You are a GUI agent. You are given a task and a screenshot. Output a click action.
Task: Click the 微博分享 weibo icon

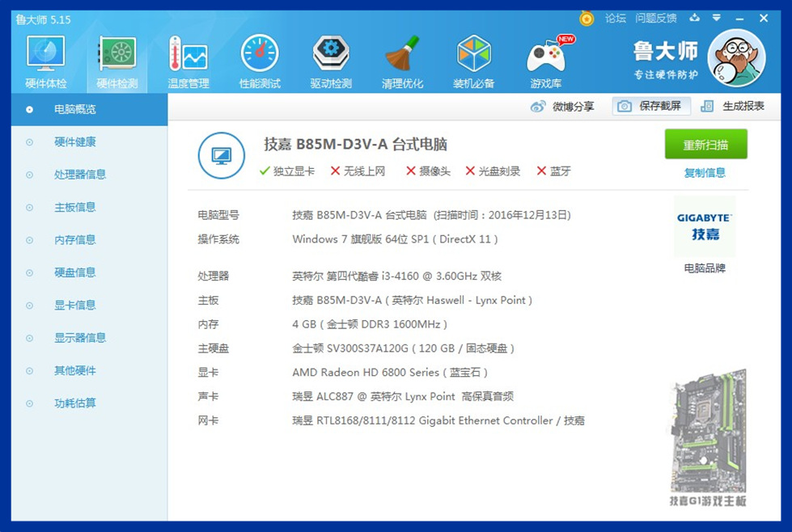pos(538,107)
